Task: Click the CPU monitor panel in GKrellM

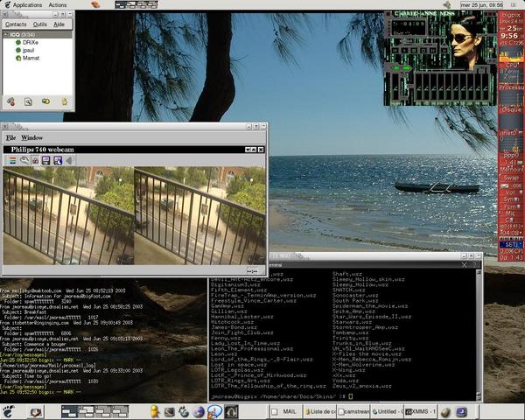Action: [x=511, y=57]
